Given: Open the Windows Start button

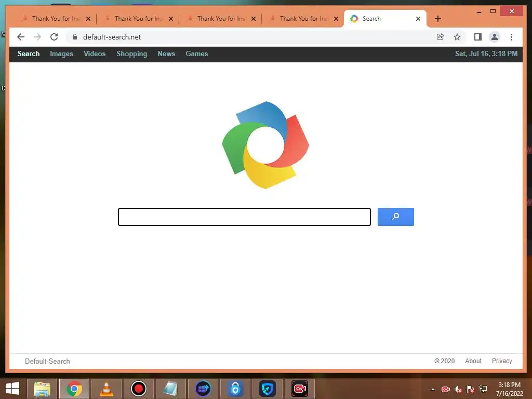Looking at the screenshot, I should point(12,389).
